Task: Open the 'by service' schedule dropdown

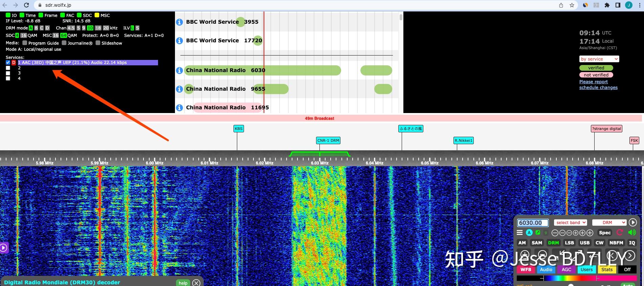Action: [599, 59]
